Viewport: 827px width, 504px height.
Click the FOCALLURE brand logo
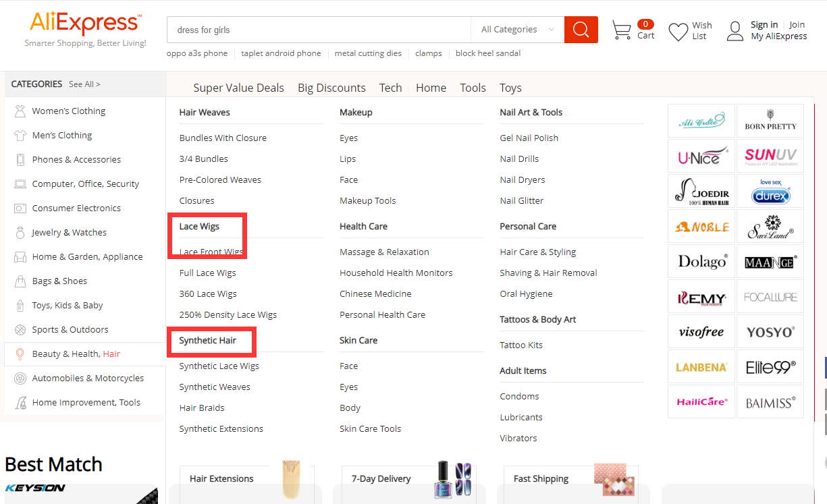pos(770,296)
